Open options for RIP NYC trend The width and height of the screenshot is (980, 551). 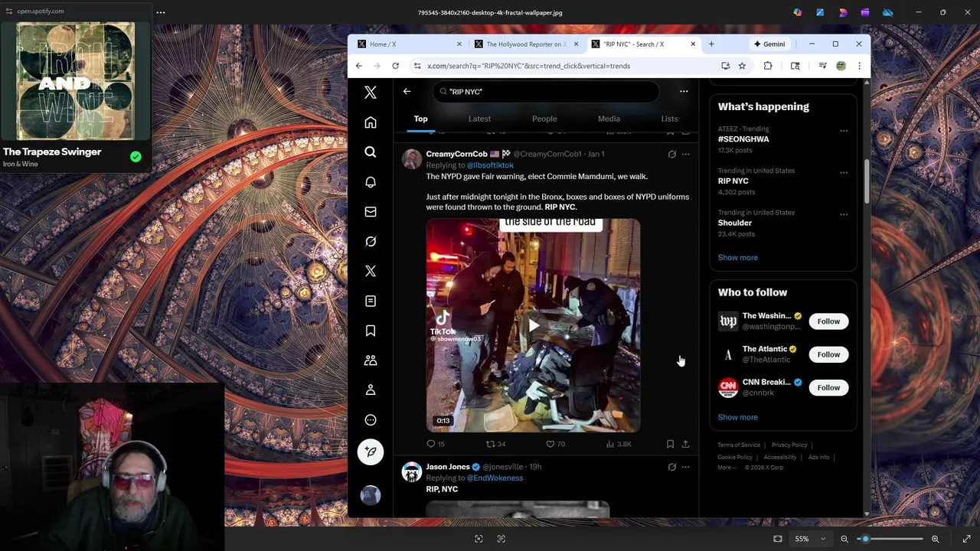click(x=844, y=173)
